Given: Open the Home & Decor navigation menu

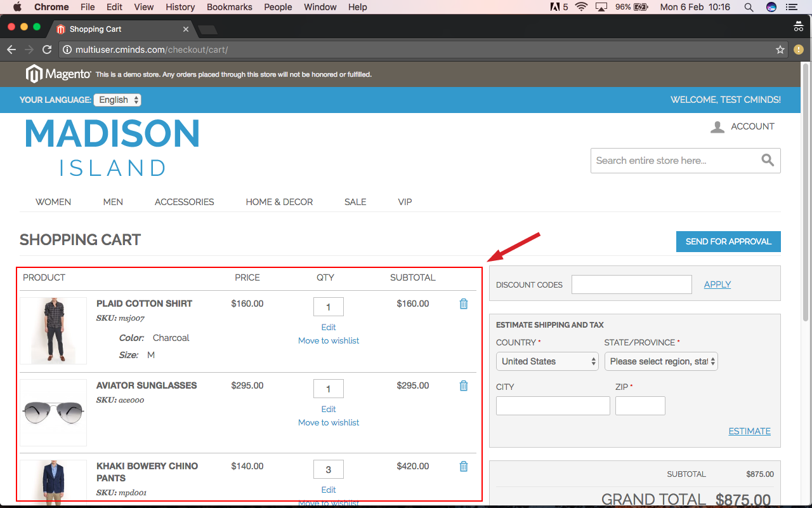Looking at the screenshot, I should click(x=279, y=202).
